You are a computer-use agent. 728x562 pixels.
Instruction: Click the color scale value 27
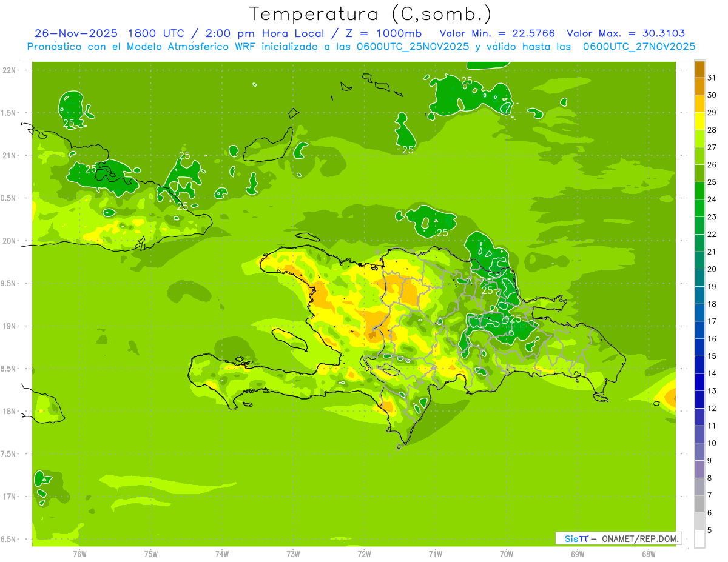point(712,147)
